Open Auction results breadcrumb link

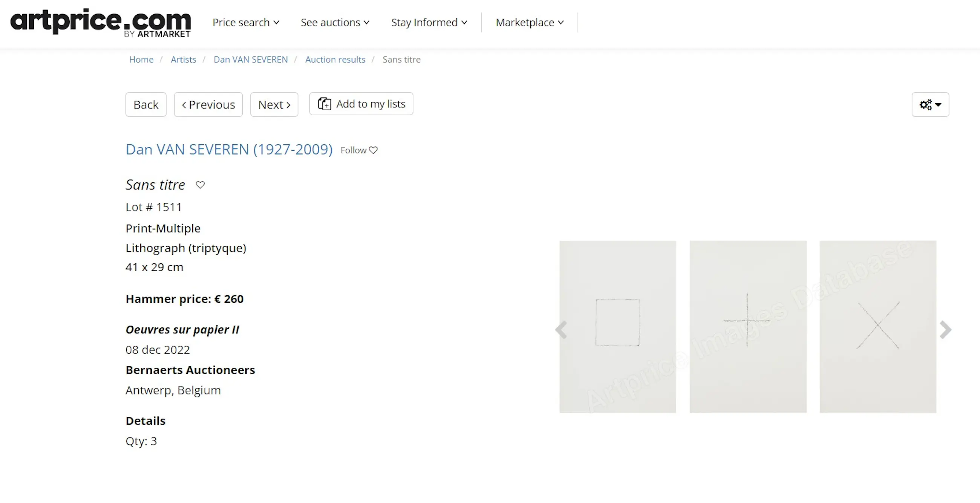pos(335,60)
